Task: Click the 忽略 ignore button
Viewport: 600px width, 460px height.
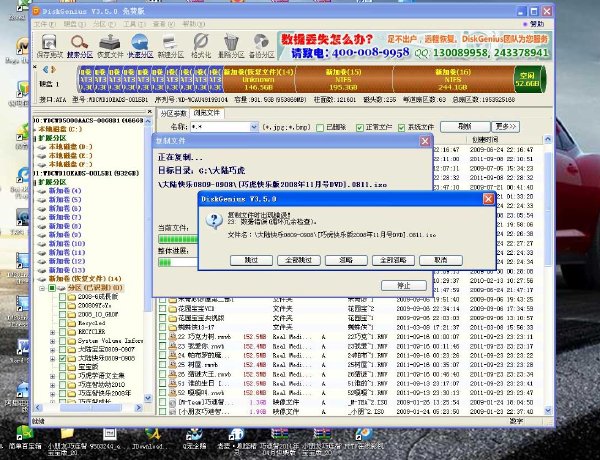Action: click(346, 260)
